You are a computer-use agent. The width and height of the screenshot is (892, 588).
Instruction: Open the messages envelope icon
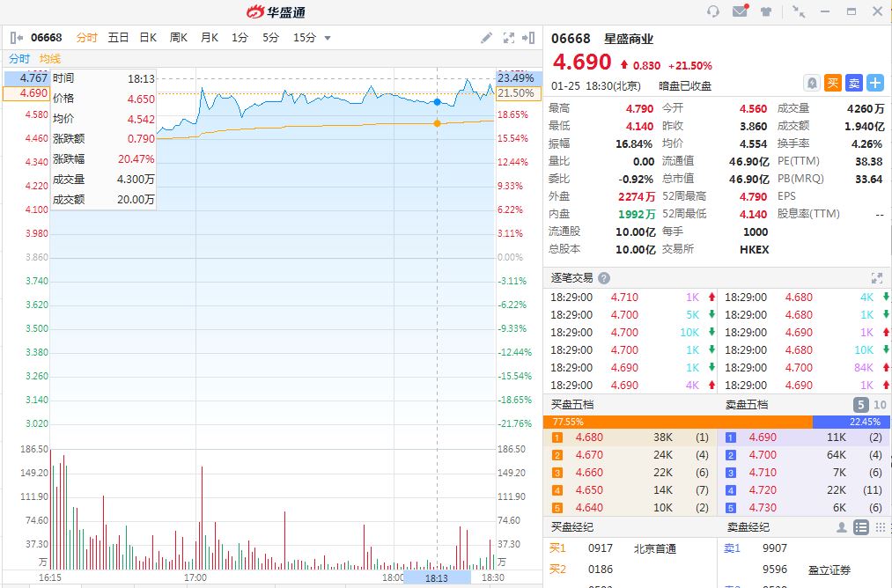(x=740, y=11)
